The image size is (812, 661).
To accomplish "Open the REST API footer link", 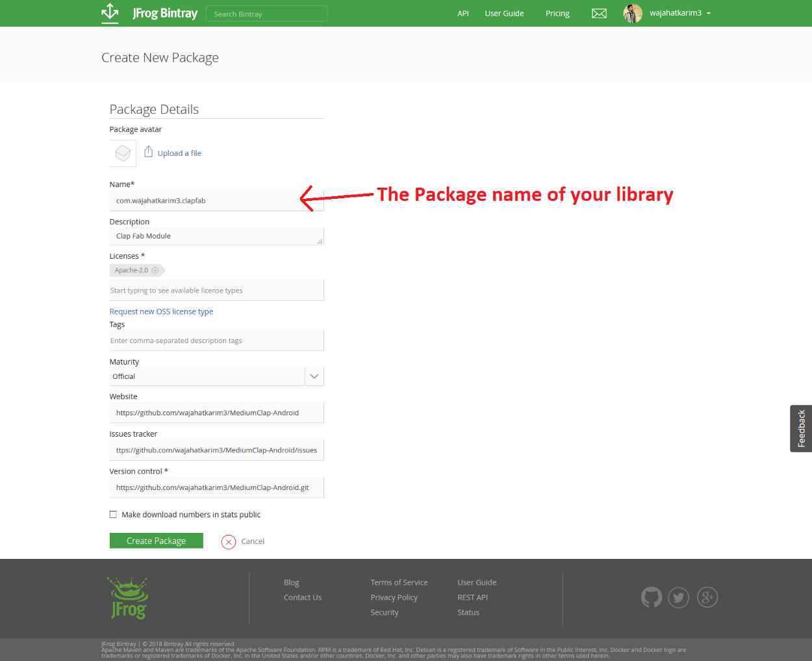I will 472,597.
